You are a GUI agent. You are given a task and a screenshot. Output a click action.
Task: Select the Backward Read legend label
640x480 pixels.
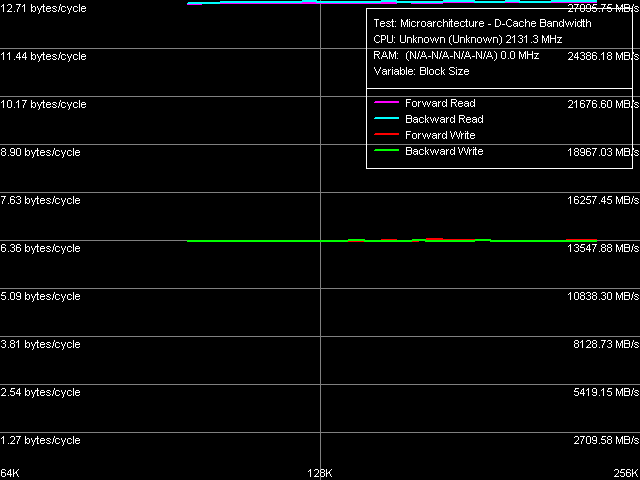[x=444, y=119]
